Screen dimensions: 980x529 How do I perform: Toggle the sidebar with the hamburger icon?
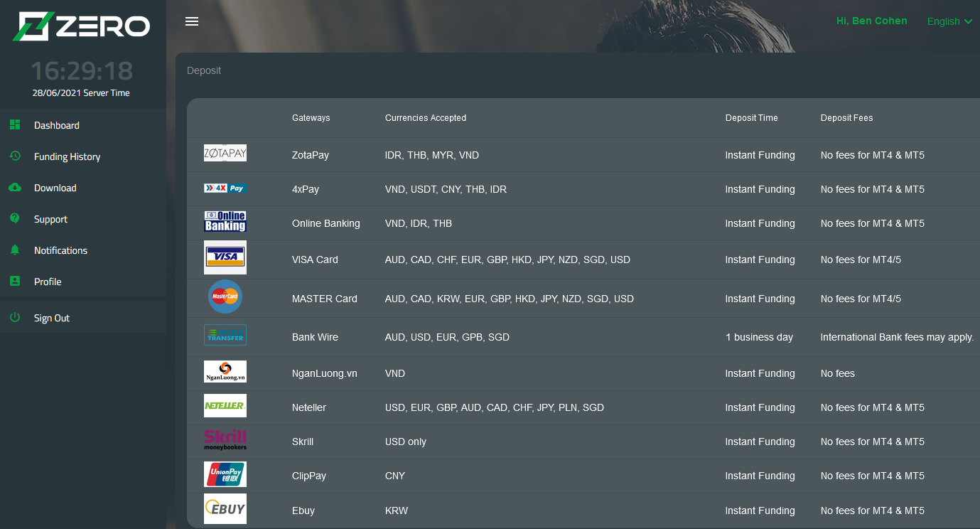(191, 21)
